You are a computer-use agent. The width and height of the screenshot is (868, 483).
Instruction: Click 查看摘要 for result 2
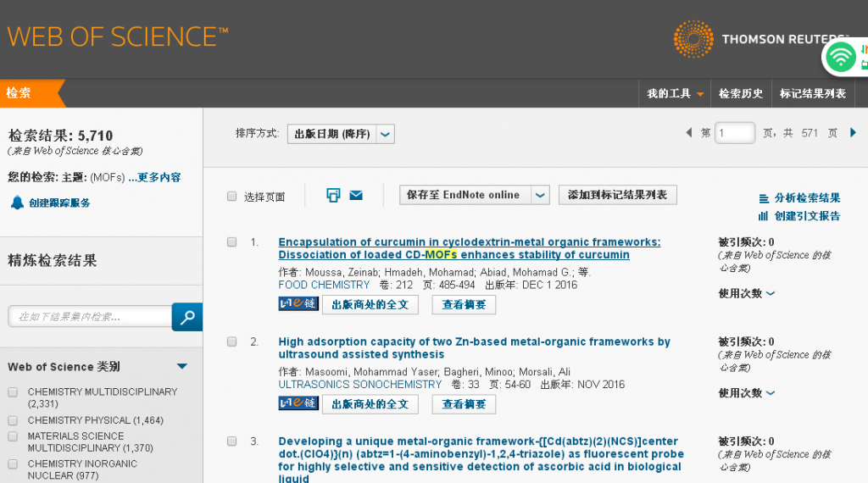coord(464,404)
